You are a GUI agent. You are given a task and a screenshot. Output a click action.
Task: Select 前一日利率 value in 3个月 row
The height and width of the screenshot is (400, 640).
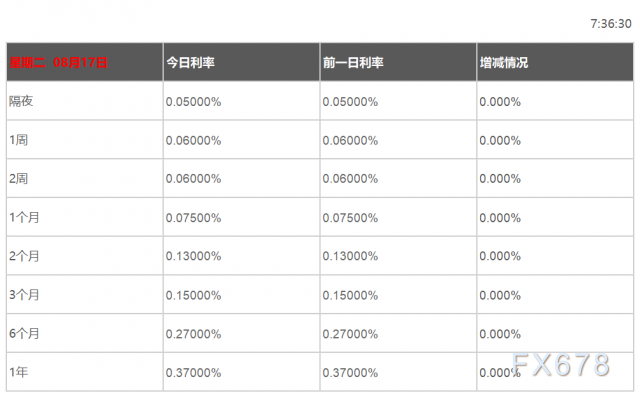[350, 295]
